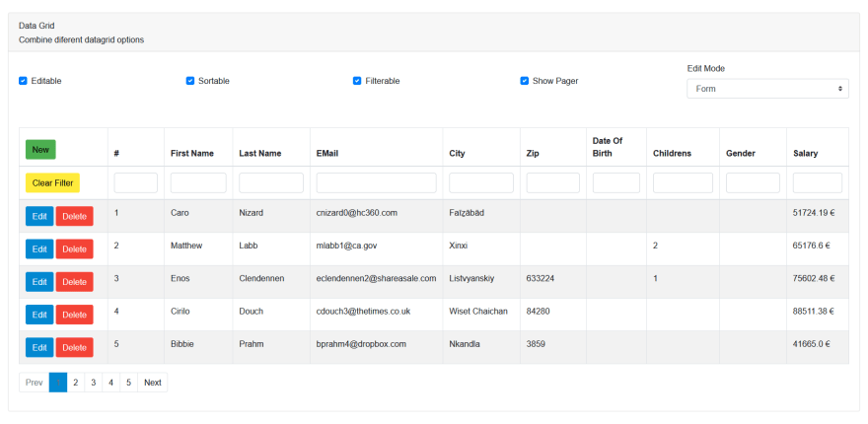
Task: Click the yellow Clear Filter button
Action: (52, 182)
